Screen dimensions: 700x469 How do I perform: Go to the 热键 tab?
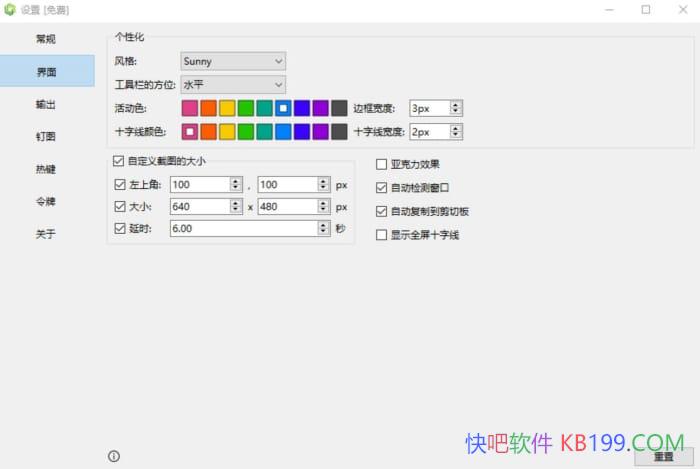[x=46, y=169]
